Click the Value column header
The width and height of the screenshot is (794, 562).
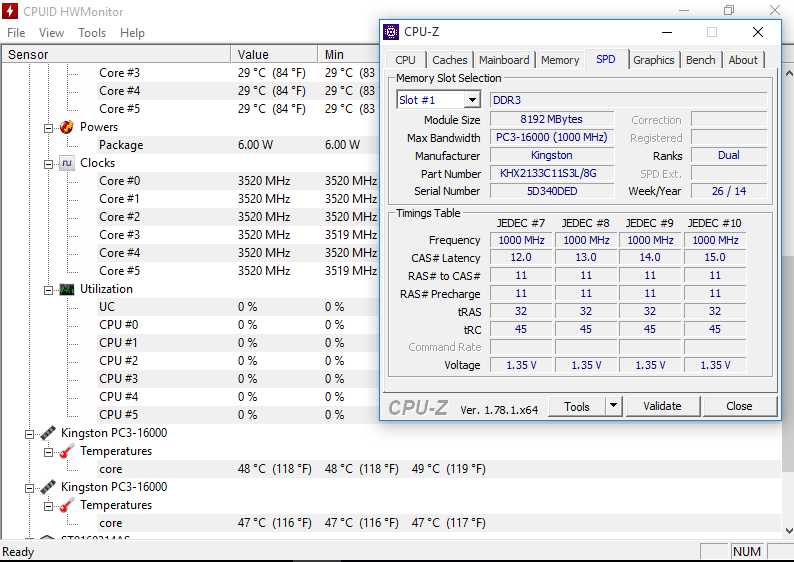pos(274,55)
